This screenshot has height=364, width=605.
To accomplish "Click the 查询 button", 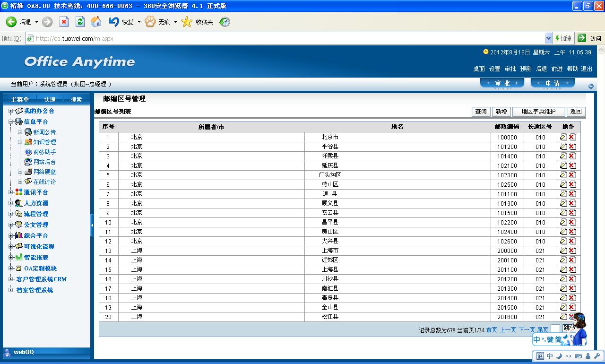I will pos(481,112).
